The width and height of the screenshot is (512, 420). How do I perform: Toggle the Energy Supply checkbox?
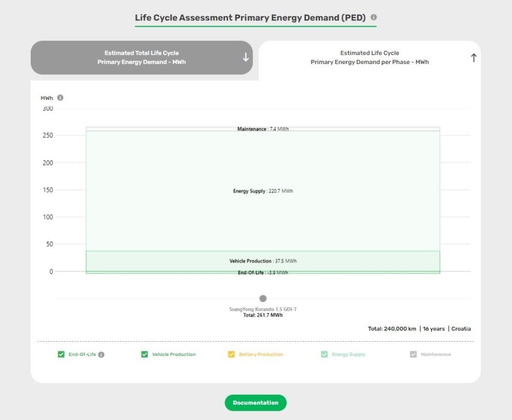coord(324,354)
